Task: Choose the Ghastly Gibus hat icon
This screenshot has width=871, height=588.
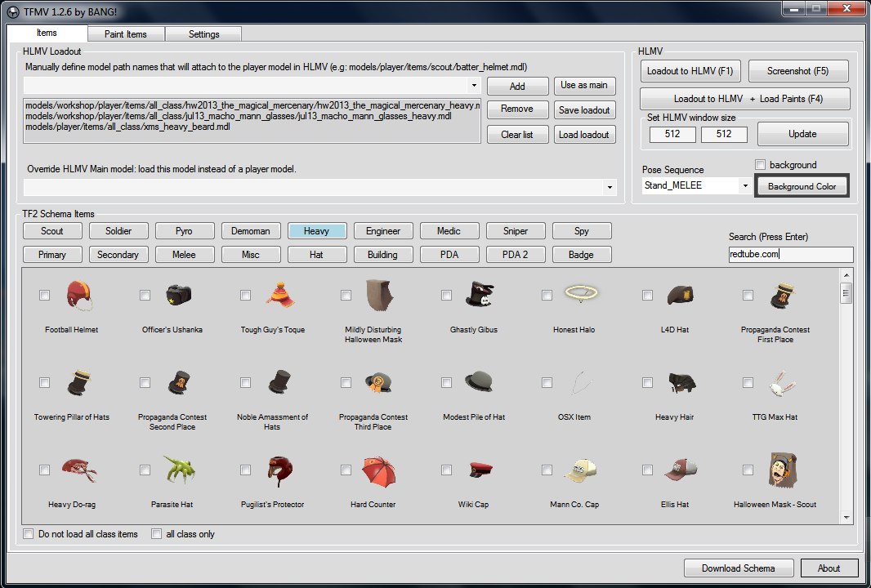Action: click(480, 294)
